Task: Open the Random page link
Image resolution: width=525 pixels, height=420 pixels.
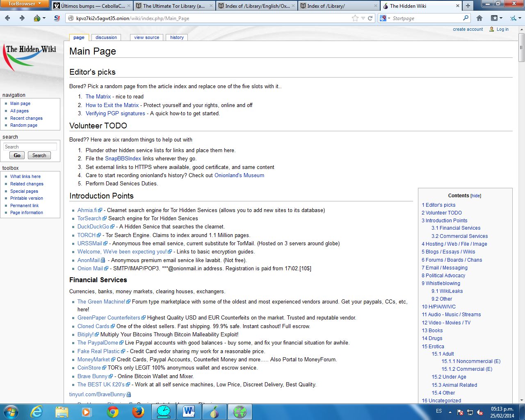Action: point(24,126)
